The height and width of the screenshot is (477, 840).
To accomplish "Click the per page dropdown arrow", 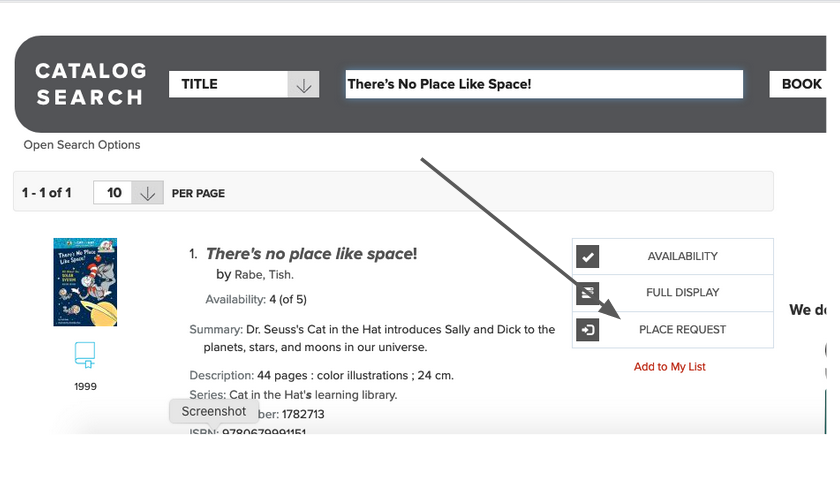I will click(x=147, y=193).
